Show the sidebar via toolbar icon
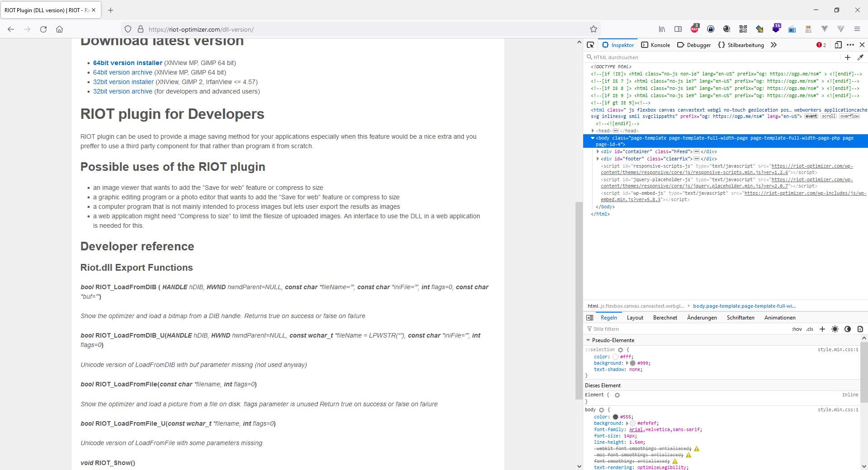This screenshot has width=868, height=470. click(678, 29)
